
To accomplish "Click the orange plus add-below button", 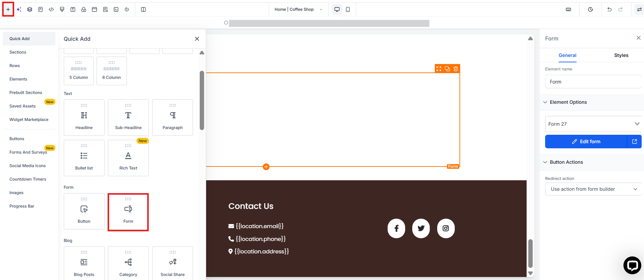I will click(266, 167).
